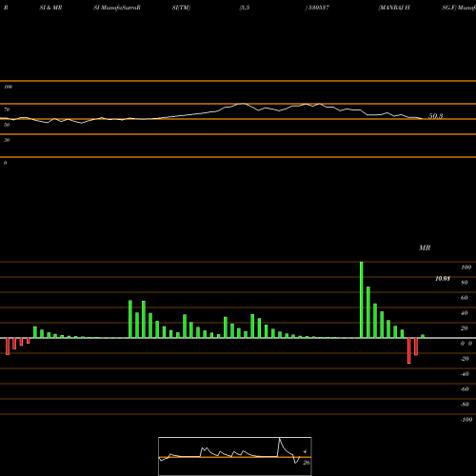Screen dimensions: 476x476
Task: Click the 'SI & MR' header text
Action: point(50,8)
